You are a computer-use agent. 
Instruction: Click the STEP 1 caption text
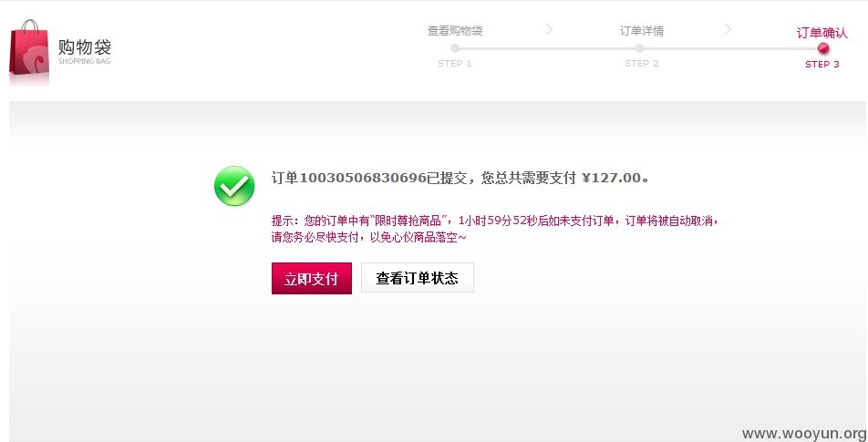[454, 64]
